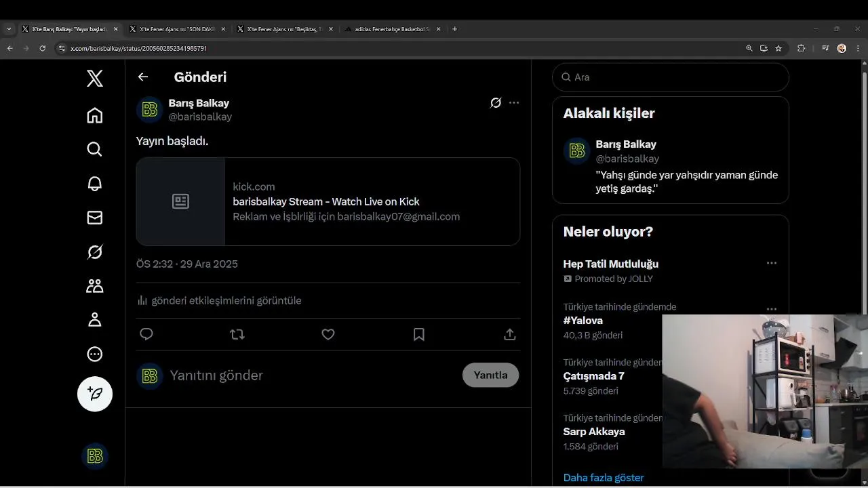Open kick.com link card thumbnail
This screenshot has height=488, width=868.
tap(180, 201)
